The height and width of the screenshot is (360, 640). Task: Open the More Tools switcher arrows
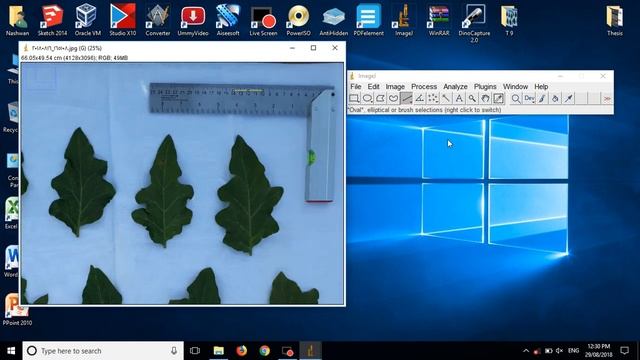tap(607, 98)
